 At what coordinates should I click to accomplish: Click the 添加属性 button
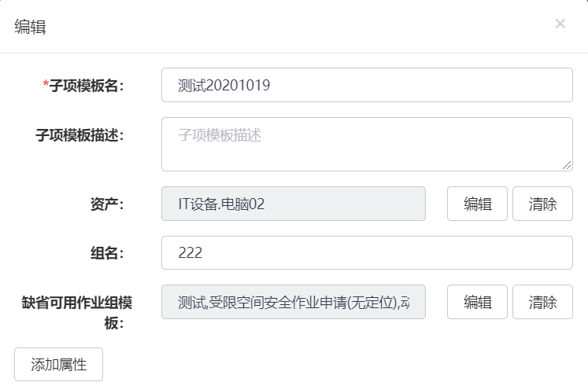tap(58, 365)
